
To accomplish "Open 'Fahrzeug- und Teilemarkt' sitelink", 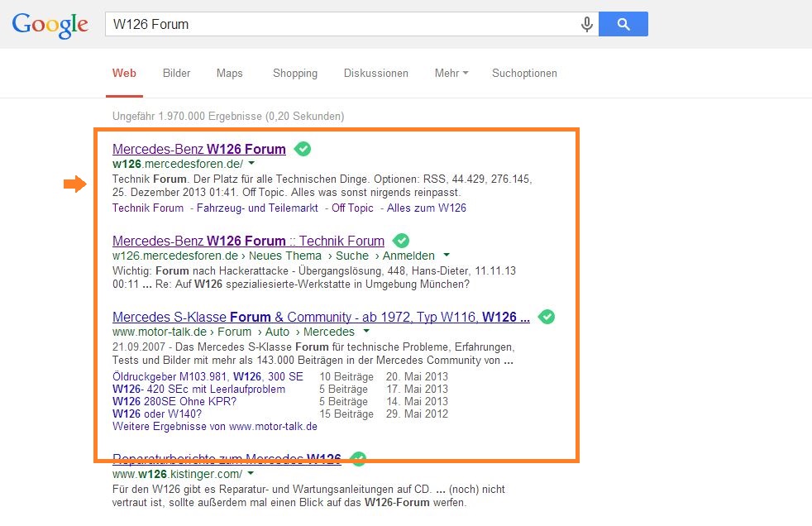I will (x=257, y=208).
